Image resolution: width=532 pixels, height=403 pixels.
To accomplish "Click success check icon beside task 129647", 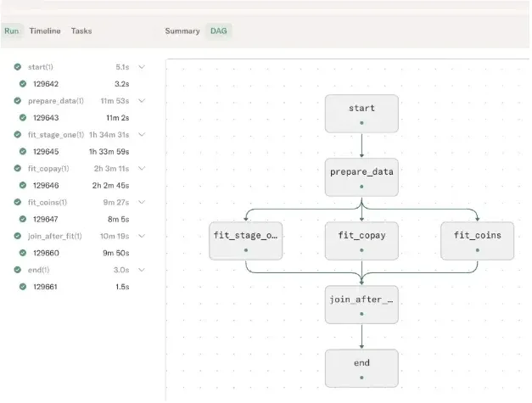I will [23, 219].
